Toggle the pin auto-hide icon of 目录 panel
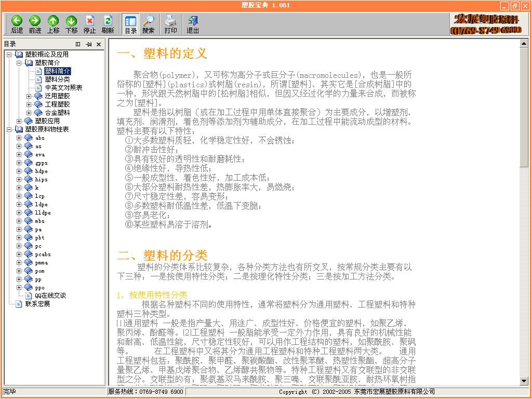532x399 pixels. coord(89,44)
